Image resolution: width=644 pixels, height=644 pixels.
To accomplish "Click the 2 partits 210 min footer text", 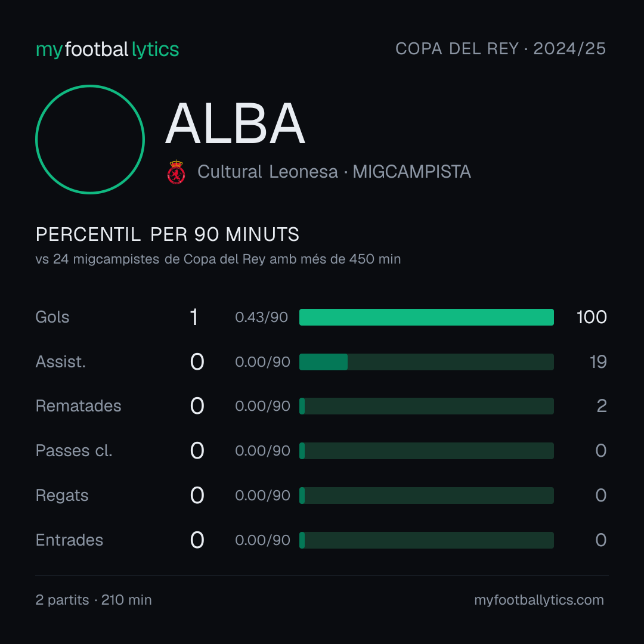I will 94,600.
